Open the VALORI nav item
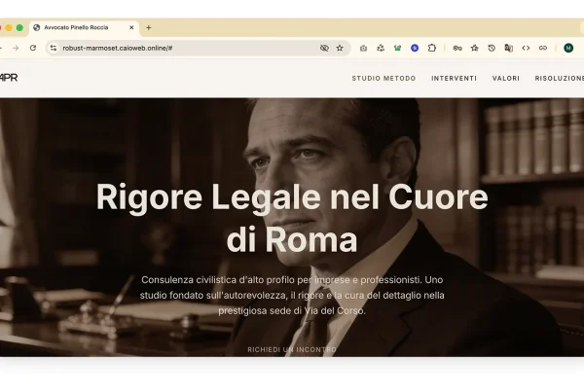The image size is (584, 392). tap(506, 78)
